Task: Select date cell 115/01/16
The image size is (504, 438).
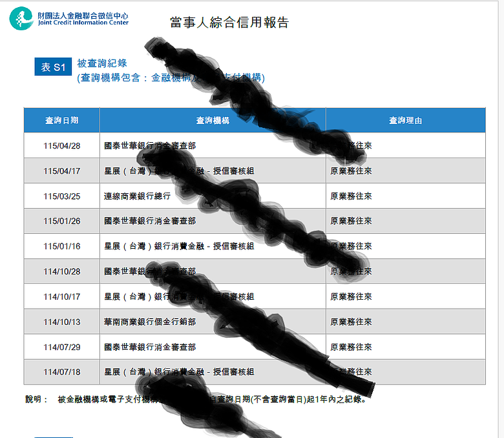Action: [62, 247]
